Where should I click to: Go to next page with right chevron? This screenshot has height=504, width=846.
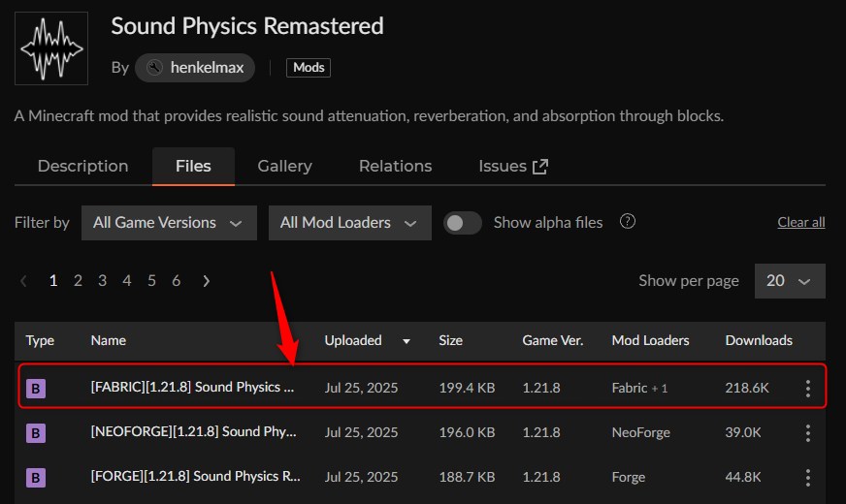206,281
